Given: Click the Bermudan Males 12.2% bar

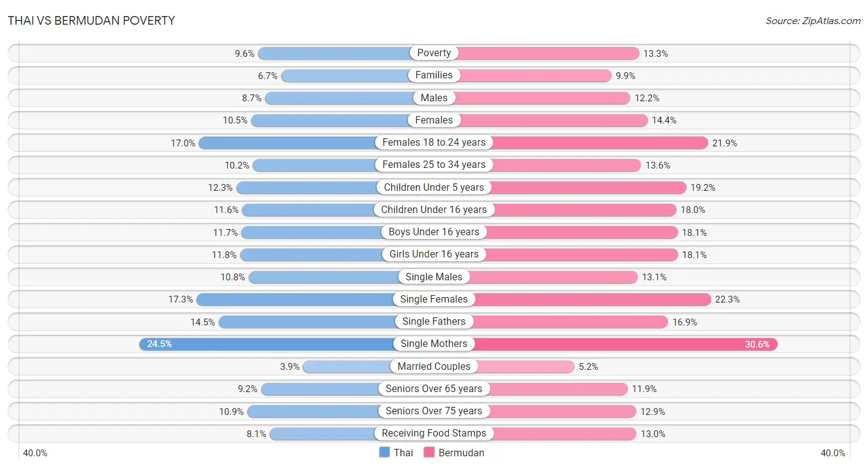Looking at the screenshot, I should (x=532, y=98).
